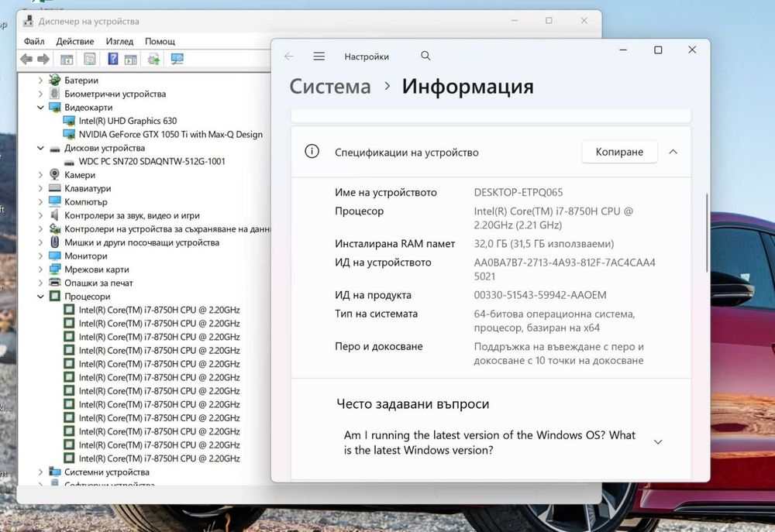Screen dimensions: 775x532
Task: Open the hamburger navigation menu in Настройки
Action: tap(319, 57)
